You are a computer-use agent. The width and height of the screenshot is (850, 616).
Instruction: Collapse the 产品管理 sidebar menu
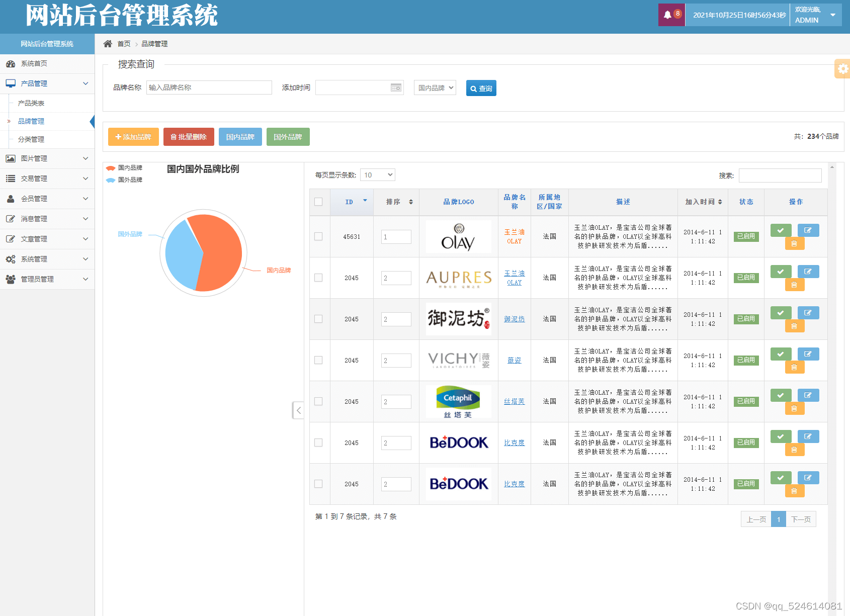tap(47, 83)
